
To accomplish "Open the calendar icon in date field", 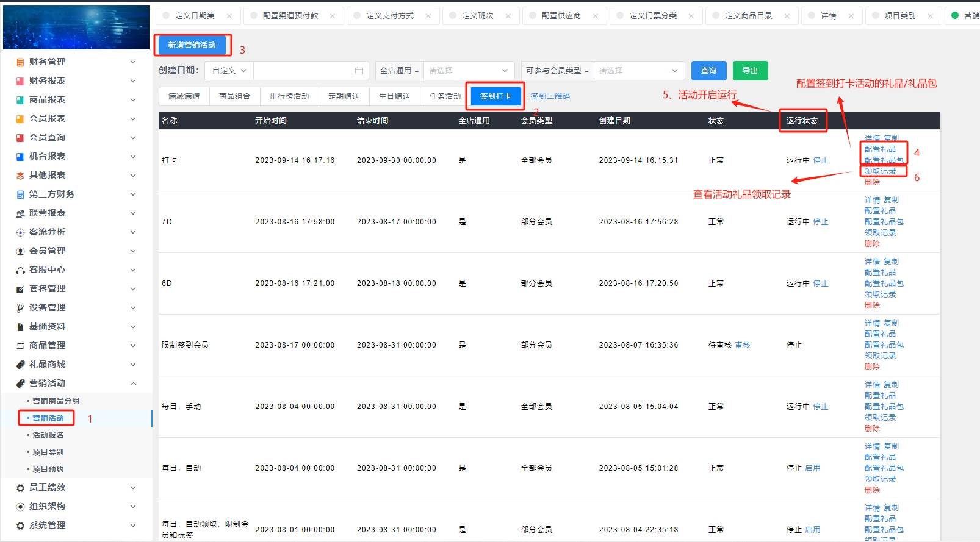I will 359,71.
